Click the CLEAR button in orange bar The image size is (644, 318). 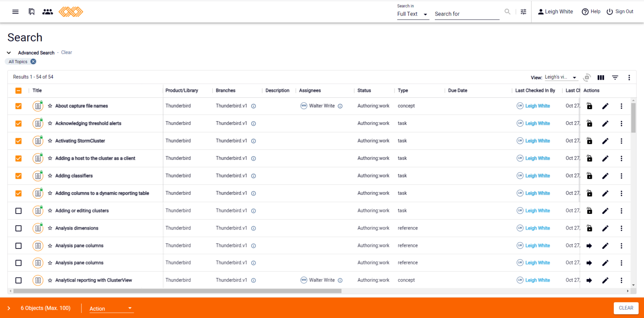[x=626, y=308]
